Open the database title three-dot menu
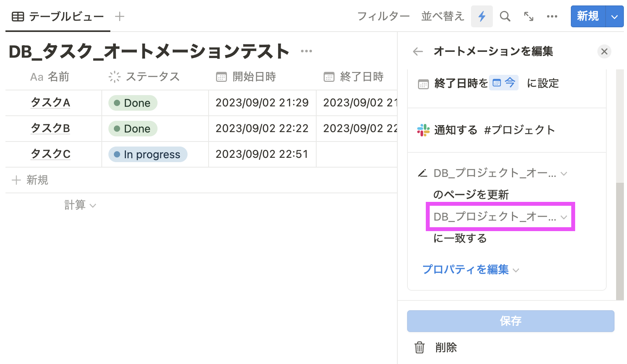Screen dimensions: 627x364 (306, 51)
